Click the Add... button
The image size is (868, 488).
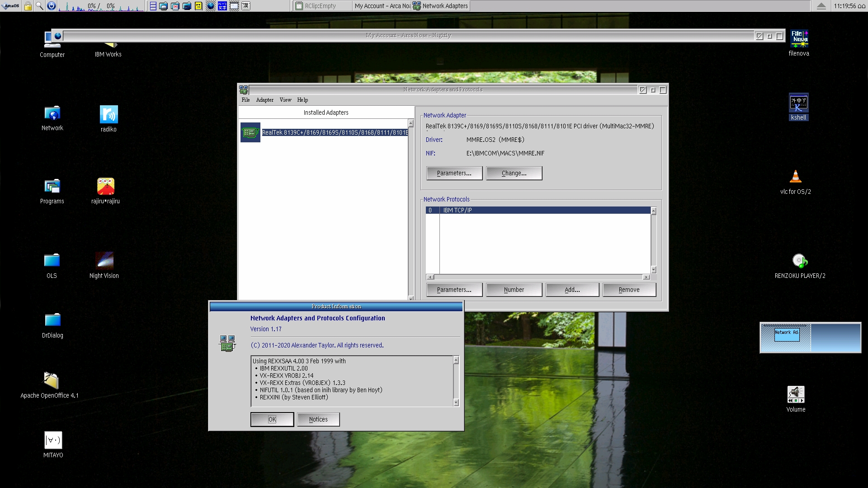point(572,290)
